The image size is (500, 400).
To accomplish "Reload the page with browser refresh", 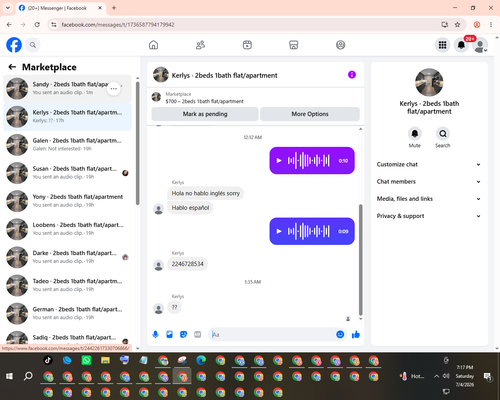I will coord(37,25).
